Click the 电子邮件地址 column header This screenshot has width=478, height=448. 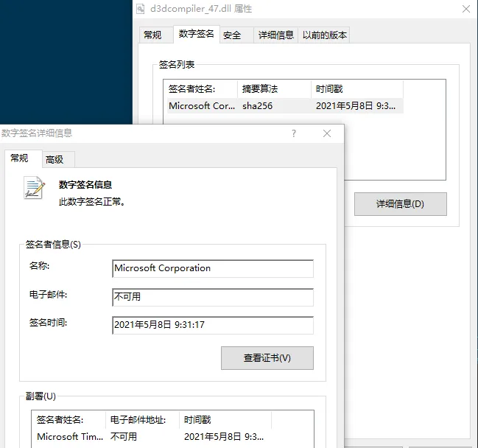coord(142,420)
